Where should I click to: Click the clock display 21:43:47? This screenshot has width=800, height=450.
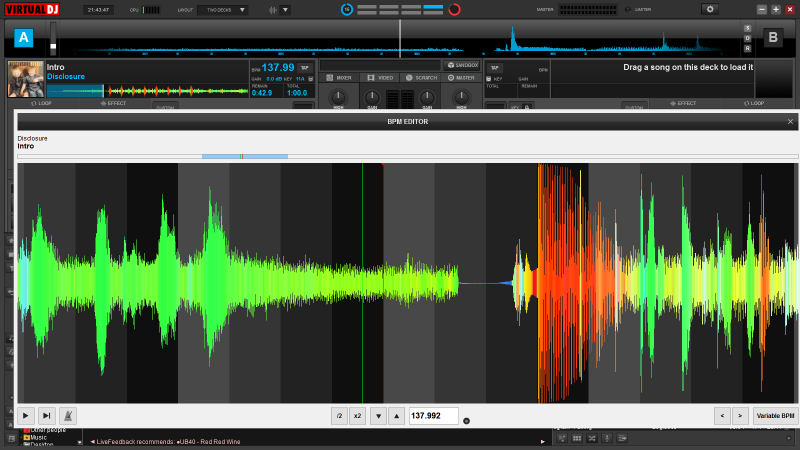pyautogui.click(x=98, y=10)
